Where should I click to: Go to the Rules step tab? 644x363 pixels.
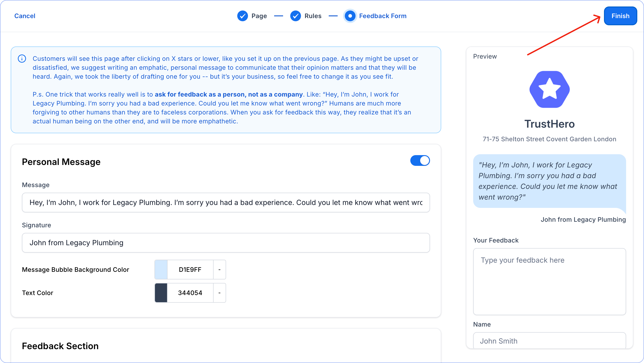[313, 16]
